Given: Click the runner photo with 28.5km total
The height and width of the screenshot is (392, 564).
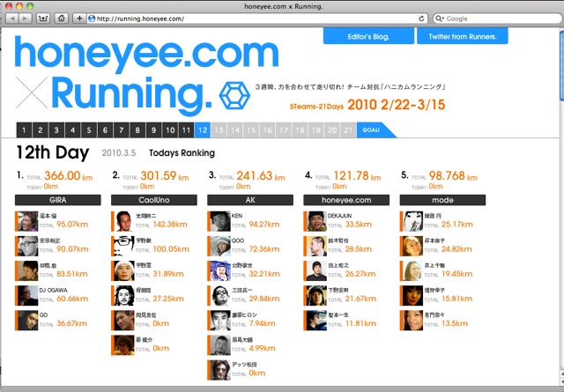Looking at the screenshot, I should (x=316, y=246).
